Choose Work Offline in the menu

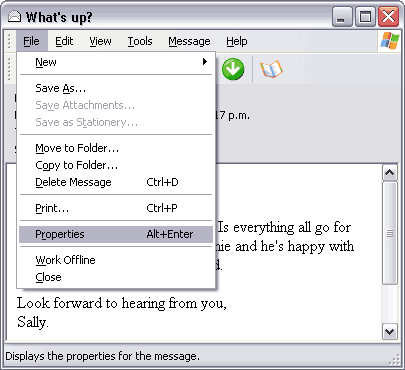(x=116, y=260)
